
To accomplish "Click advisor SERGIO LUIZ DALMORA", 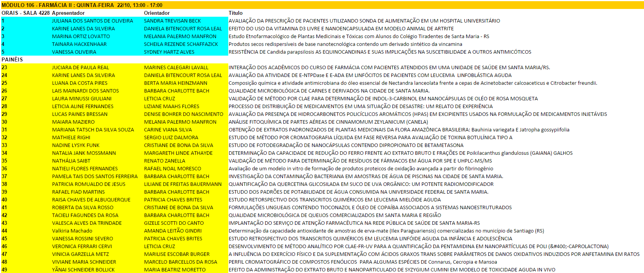I will 171,137.
